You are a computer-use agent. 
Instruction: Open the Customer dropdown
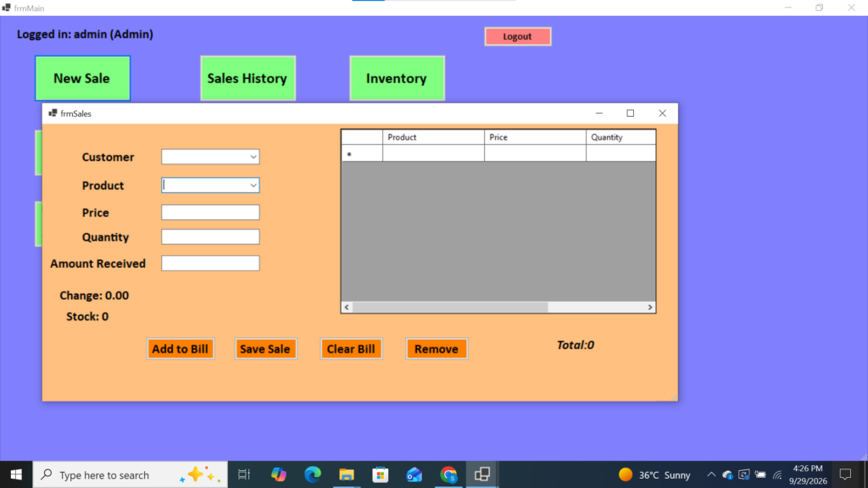point(253,157)
